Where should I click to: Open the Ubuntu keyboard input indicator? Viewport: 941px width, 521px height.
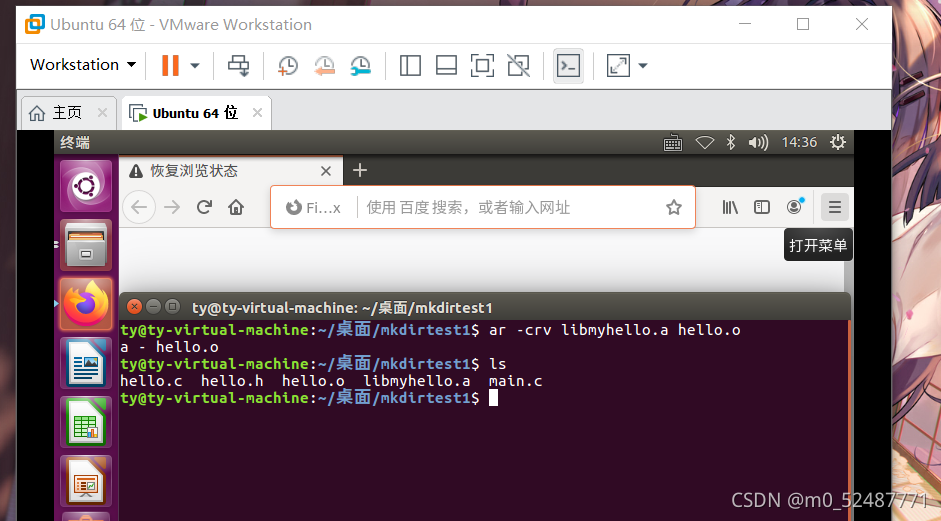point(673,143)
